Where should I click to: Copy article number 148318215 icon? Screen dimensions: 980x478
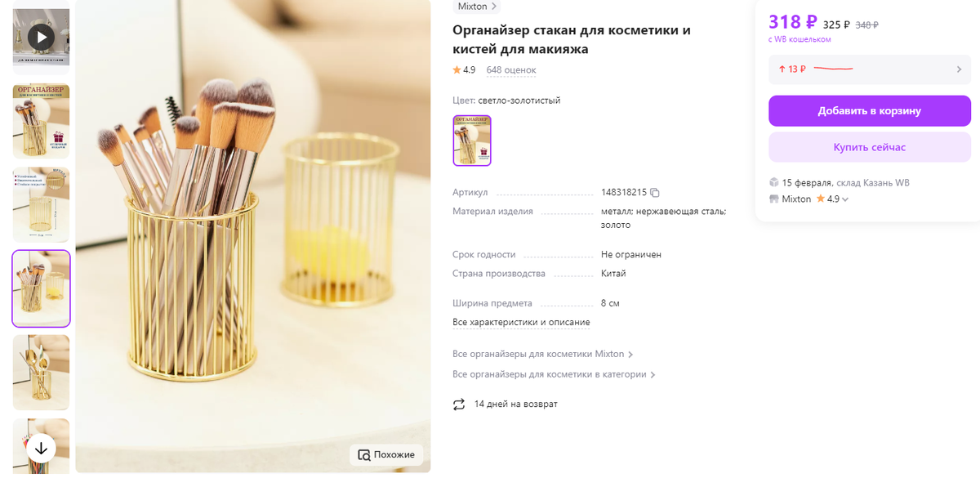tap(655, 193)
